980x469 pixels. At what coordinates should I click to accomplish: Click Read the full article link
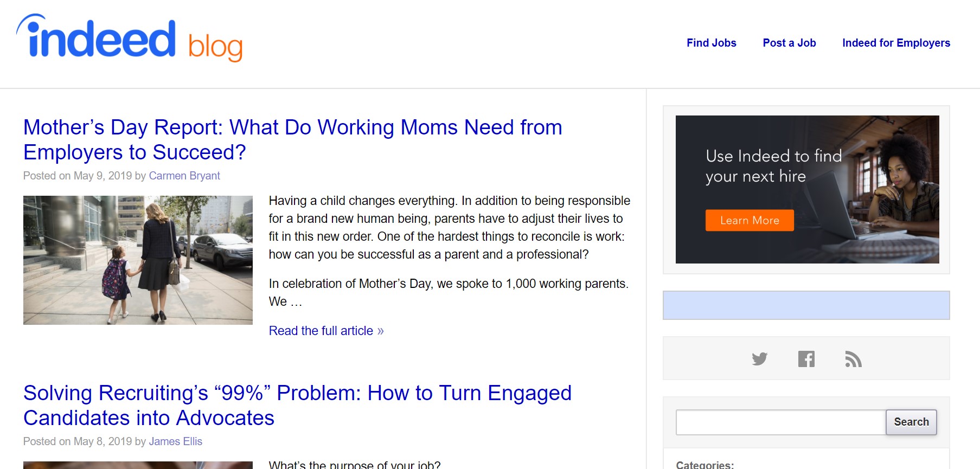[326, 331]
